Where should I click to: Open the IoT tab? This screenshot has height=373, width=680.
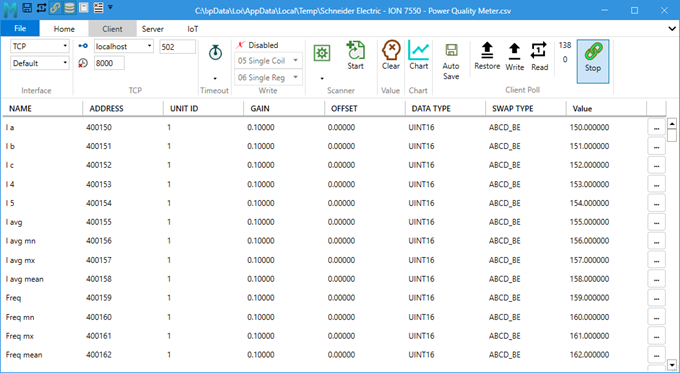click(x=193, y=29)
